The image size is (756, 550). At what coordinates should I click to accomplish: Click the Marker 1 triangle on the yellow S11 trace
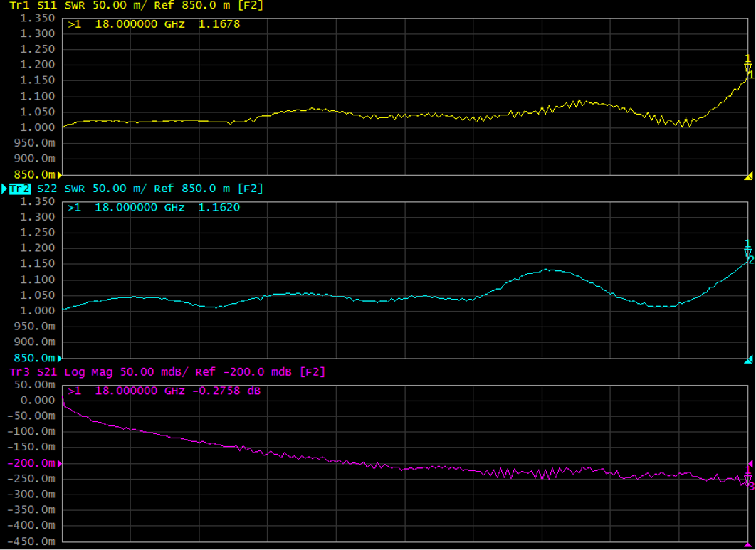point(747,69)
